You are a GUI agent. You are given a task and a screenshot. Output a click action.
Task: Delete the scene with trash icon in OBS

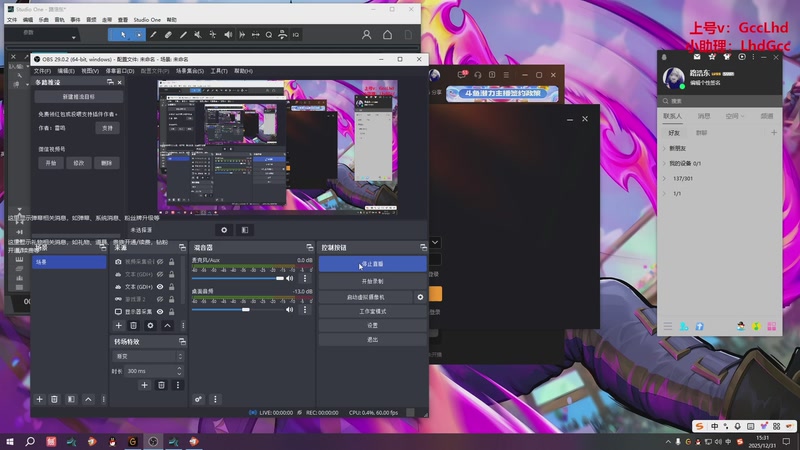point(54,399)
